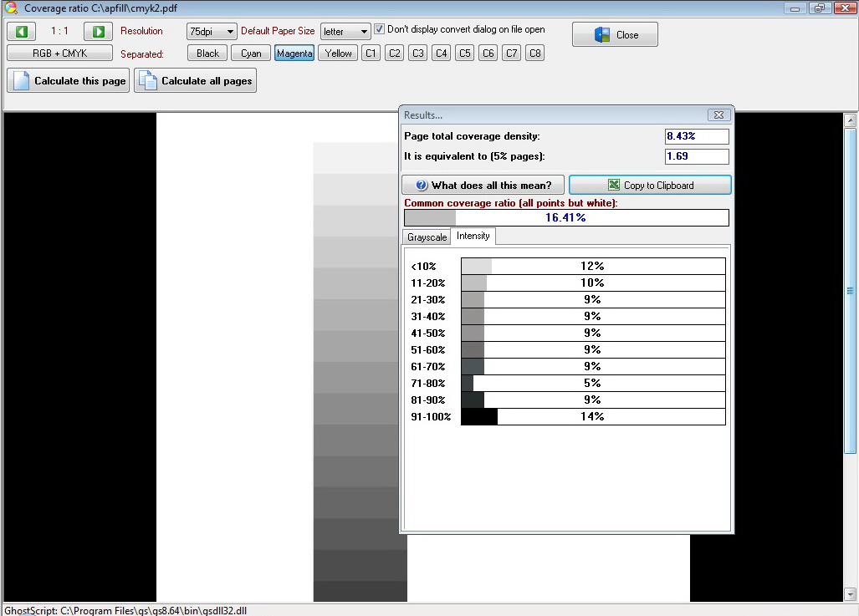Click the equivalent 5% pages value field
The height and width of the screenshot is (616, 859).
697,156
